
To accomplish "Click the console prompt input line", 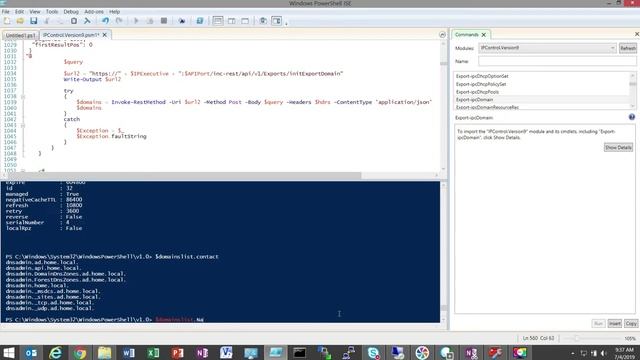I will [220, 319].
